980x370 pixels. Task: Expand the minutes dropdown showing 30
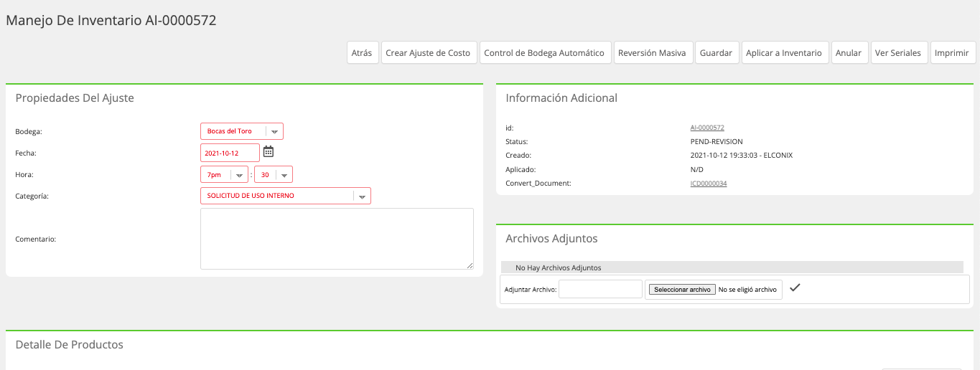274,174
